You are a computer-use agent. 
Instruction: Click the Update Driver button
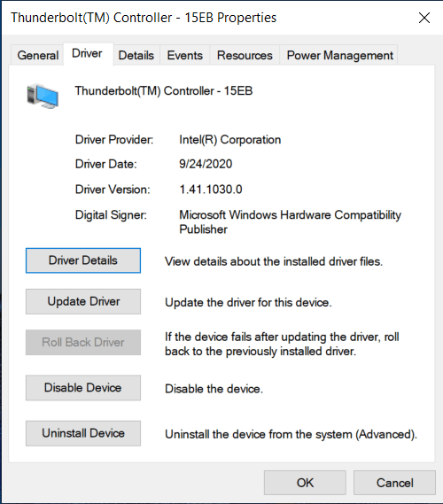coord(83,301)
